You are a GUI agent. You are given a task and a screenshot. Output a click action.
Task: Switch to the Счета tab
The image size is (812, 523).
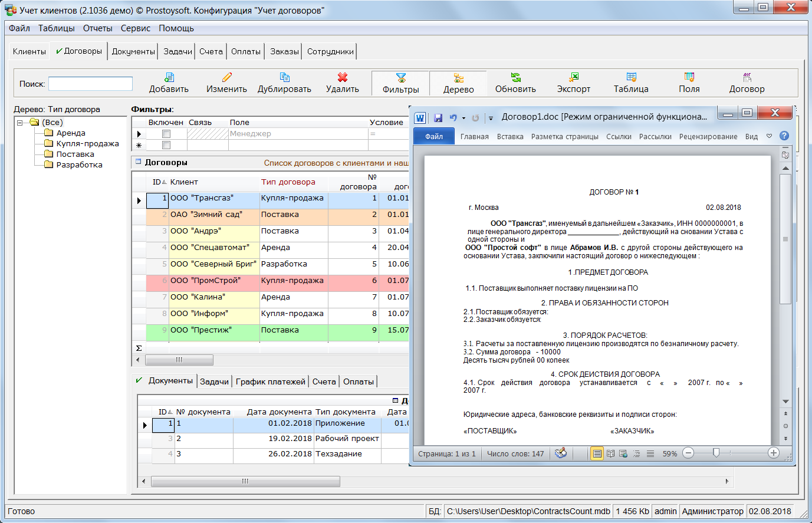tap(211, 51)
